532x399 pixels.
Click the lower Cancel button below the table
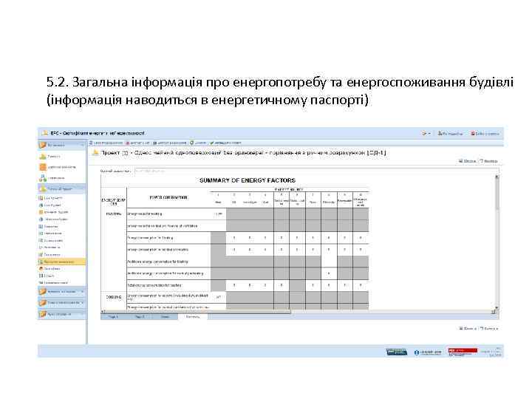[488, 328]
